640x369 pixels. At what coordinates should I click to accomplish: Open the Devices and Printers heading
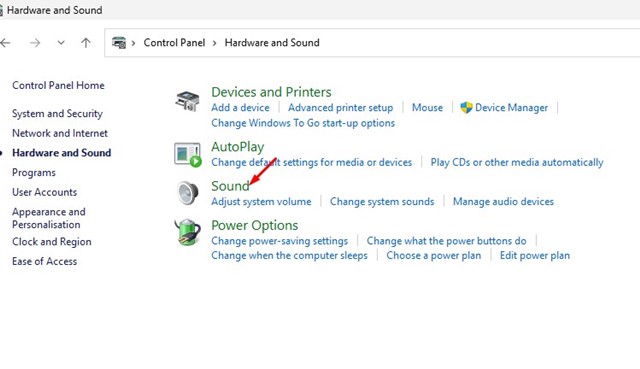[x=271, y=92]
